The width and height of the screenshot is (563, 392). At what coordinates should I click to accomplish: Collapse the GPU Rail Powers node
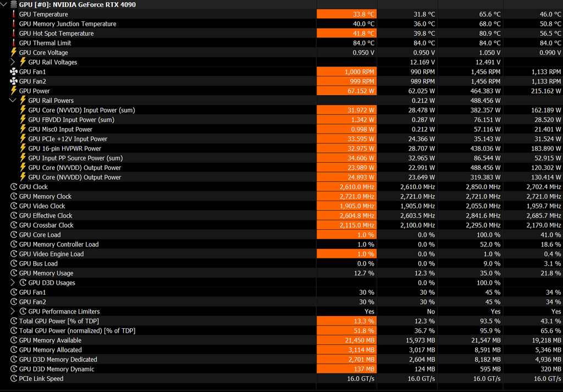pyautogui.click(x=13, y=101)
